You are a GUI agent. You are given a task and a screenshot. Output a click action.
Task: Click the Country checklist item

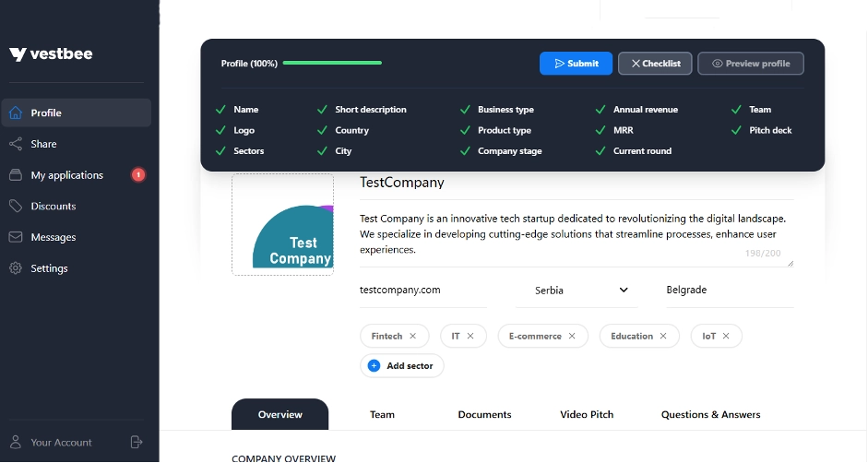click(352, 130)
